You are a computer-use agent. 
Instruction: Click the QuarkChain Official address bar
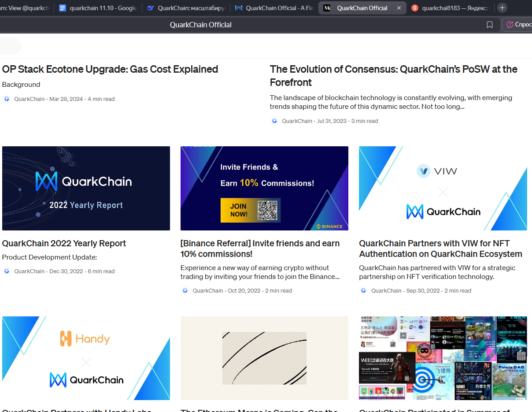click(x=200, y=25)
